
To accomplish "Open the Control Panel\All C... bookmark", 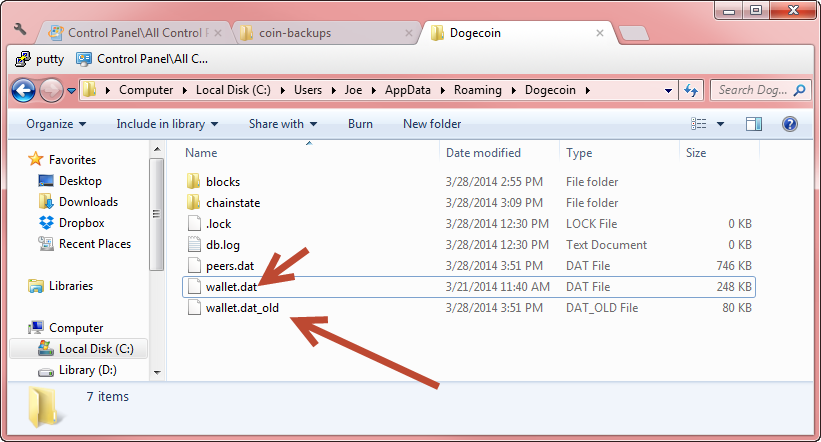I will 142,59.
